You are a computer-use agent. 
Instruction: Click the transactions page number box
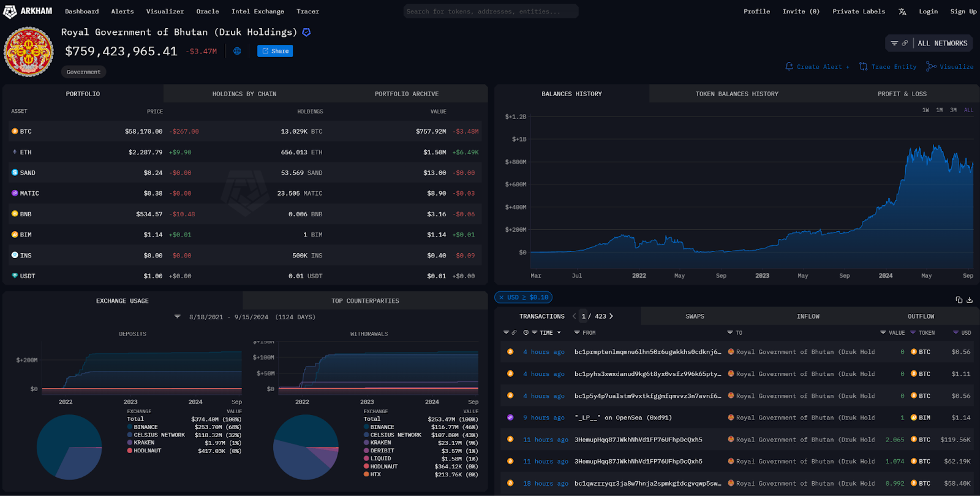pos(584,316)
